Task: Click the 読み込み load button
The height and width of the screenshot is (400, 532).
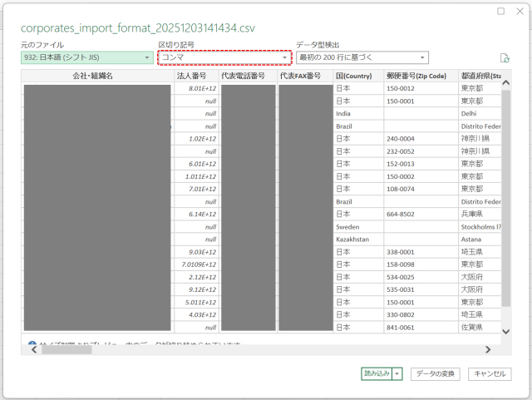Action: [x=377, y=374]
